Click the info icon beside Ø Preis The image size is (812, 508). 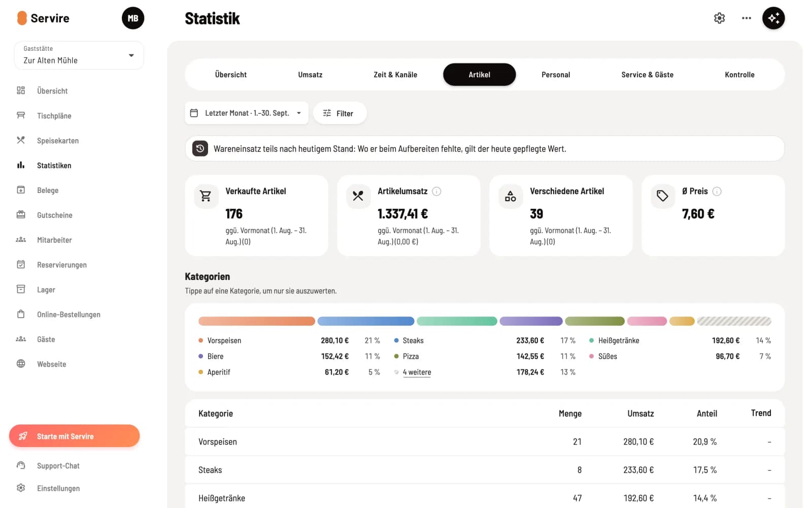(717, 192)
